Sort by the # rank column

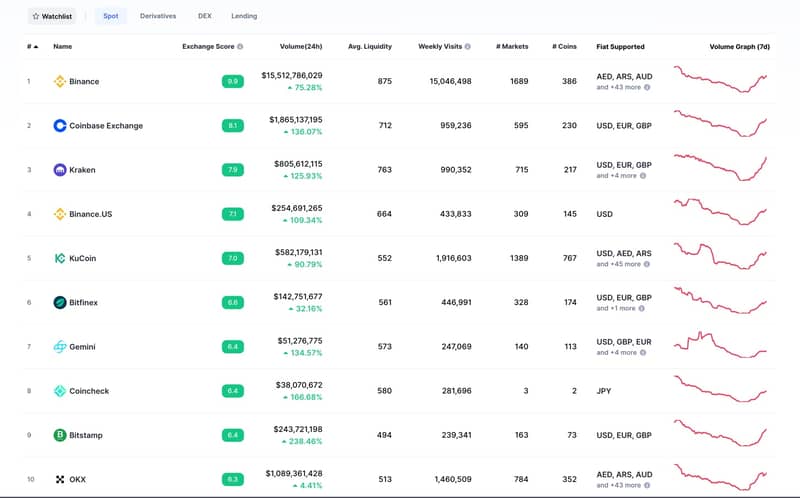tap(32, 46)
